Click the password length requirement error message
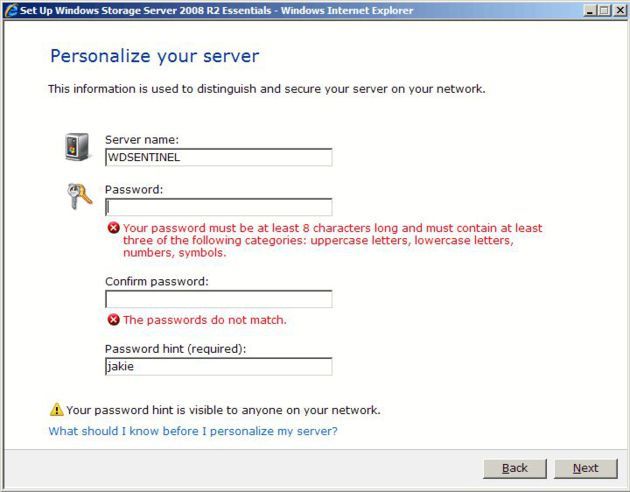 pyautogui.click(x=333, y=240)
